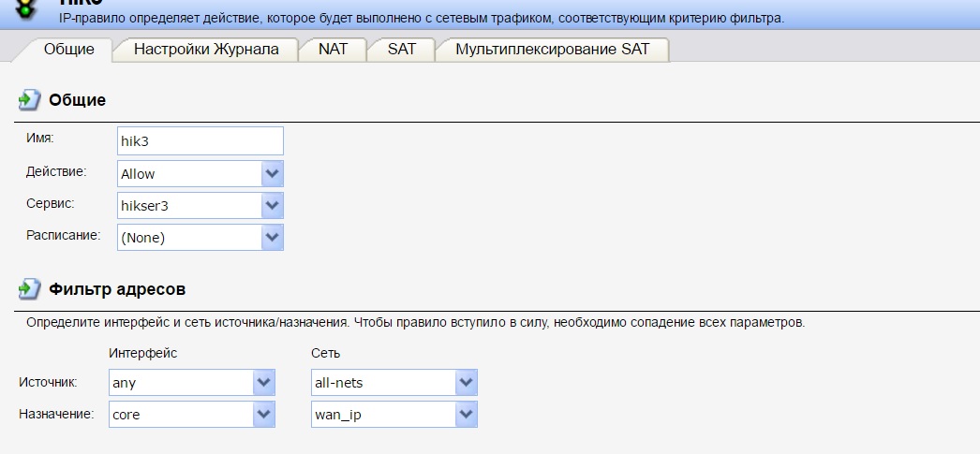The image size is (980, 454).
Task: Expand the Расписание dropdown arrow
Action: click(272, 238)
